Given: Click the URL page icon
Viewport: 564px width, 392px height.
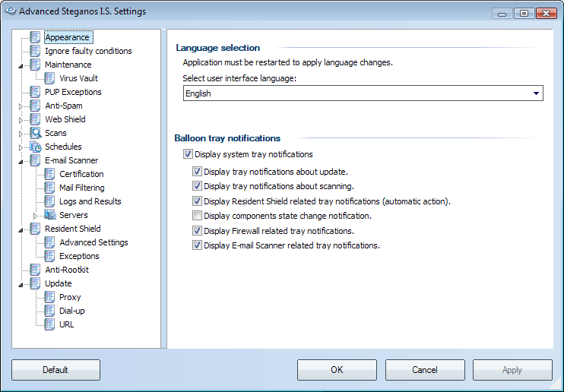Looking at the screenshot, I should (49, 324).
